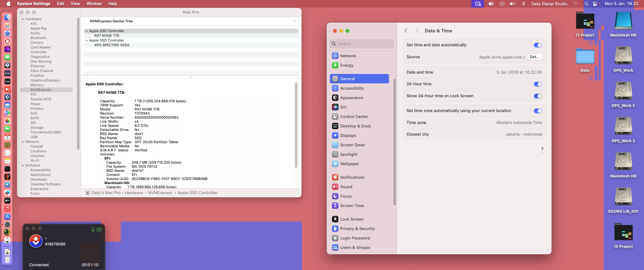Click the Set... button for time source
This screenshot has height=270, width=644.
[535, 57]
